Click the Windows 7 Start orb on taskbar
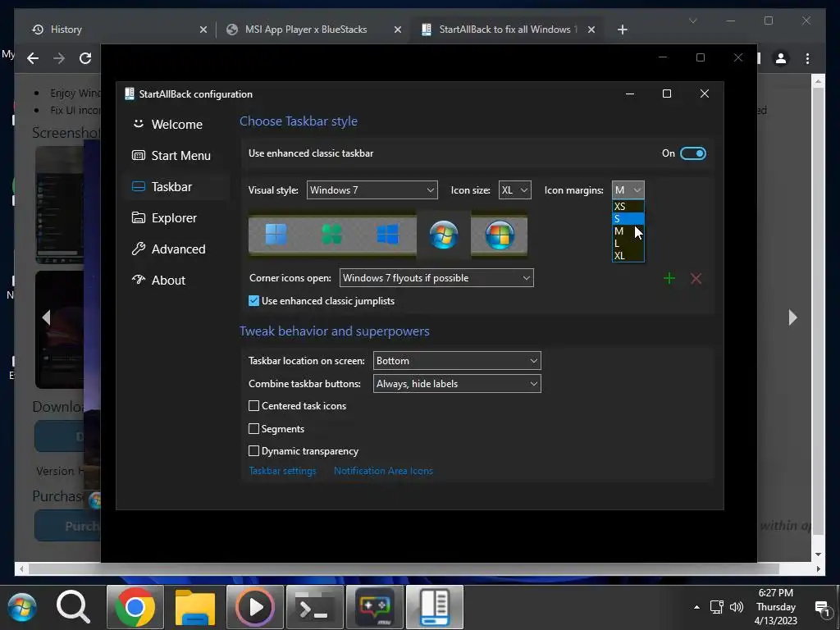840x630 pixels. [22, 608]
